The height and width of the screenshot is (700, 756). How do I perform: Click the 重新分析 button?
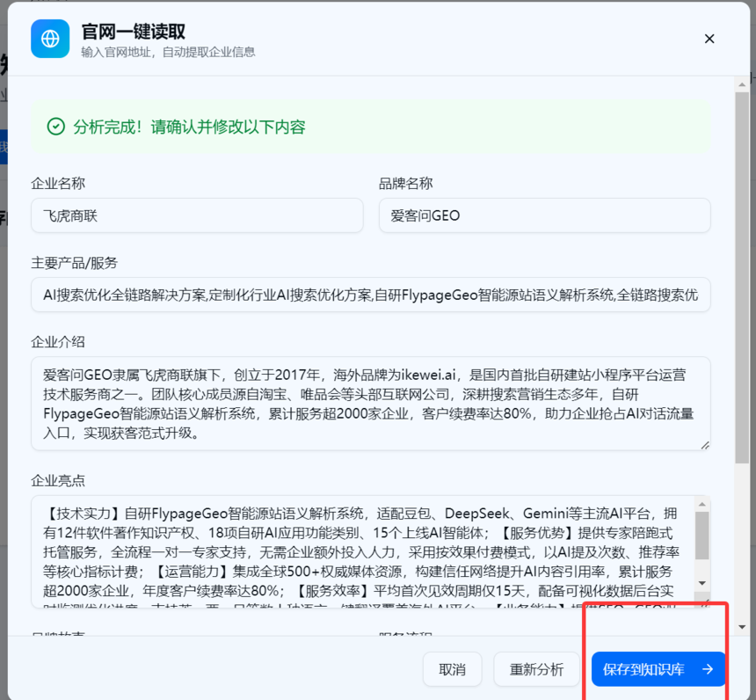(536, 669)
